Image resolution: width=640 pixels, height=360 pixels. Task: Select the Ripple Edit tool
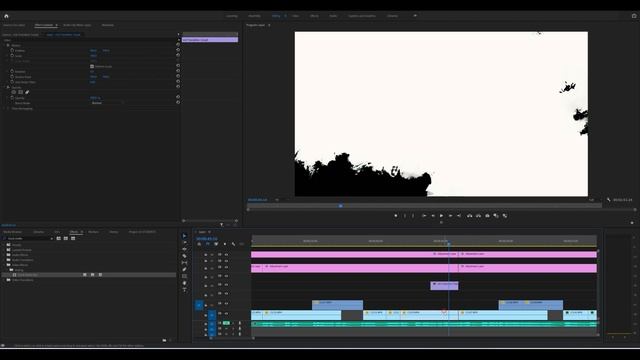point(184,249)
